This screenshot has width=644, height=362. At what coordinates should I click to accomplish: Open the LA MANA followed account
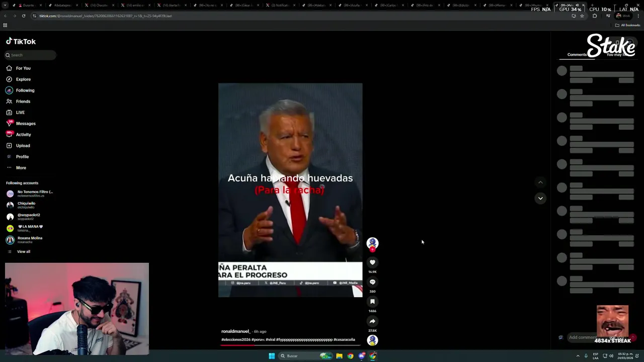pos(25,228)
